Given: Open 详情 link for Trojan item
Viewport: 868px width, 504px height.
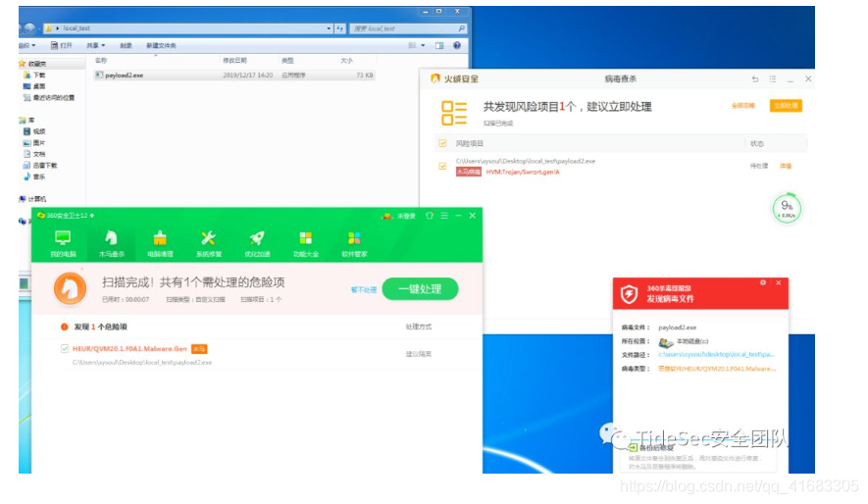Looking at the screenshot, I should (x=786, y=166).
